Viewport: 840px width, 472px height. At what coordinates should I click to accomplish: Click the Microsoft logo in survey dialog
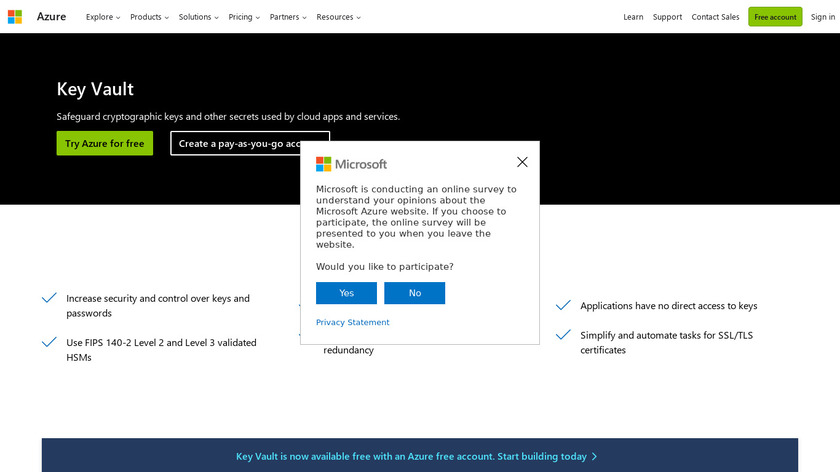351,164
